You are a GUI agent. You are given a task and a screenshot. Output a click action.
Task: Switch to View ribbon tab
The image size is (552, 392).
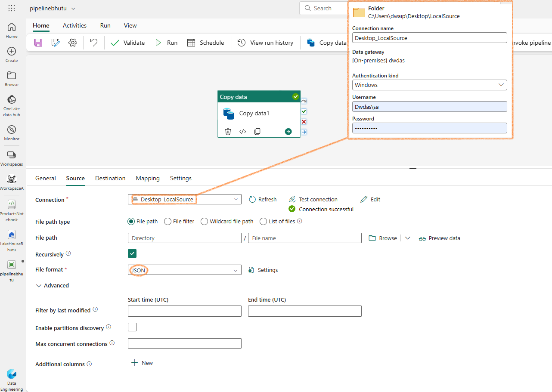(130, 26)
